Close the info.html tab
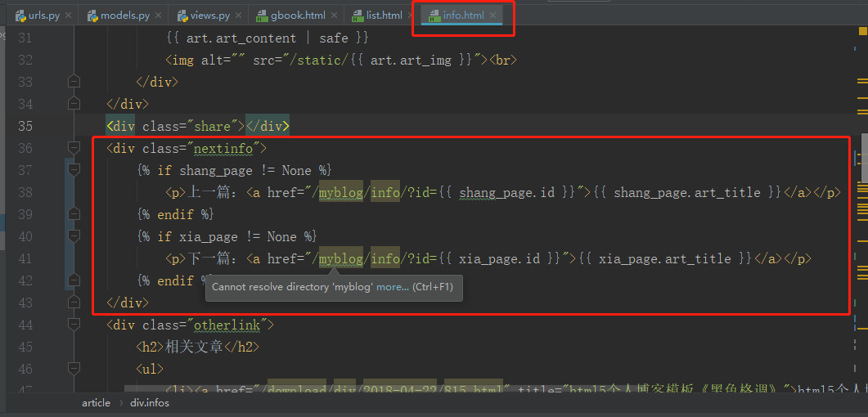Viewport: 868px width, 417px height. click(x=492, y=16)
